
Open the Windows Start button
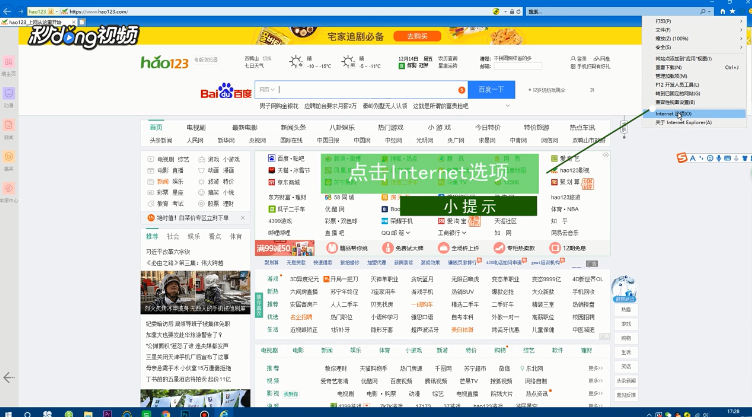8,413
